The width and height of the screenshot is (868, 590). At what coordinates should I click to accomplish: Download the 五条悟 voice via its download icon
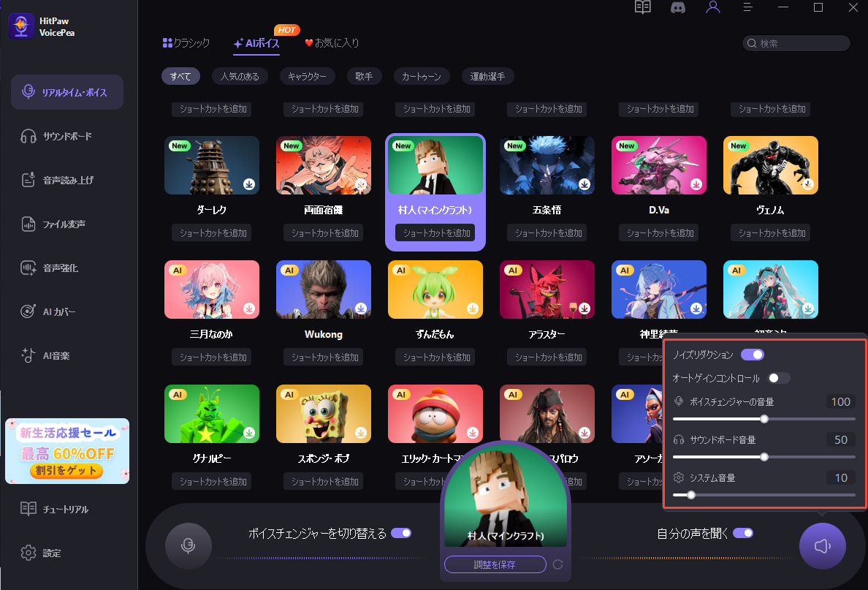coord(585,184)
